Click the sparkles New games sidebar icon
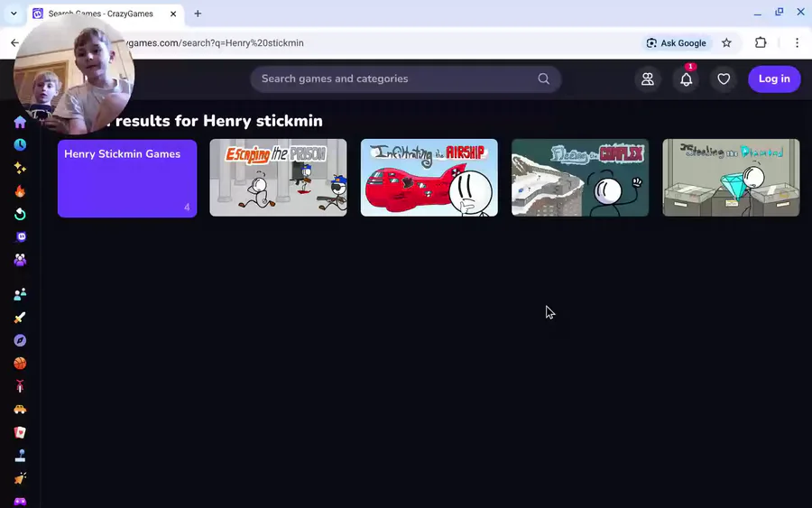This screenshot has width=812, height=508. tap(20, 168)
